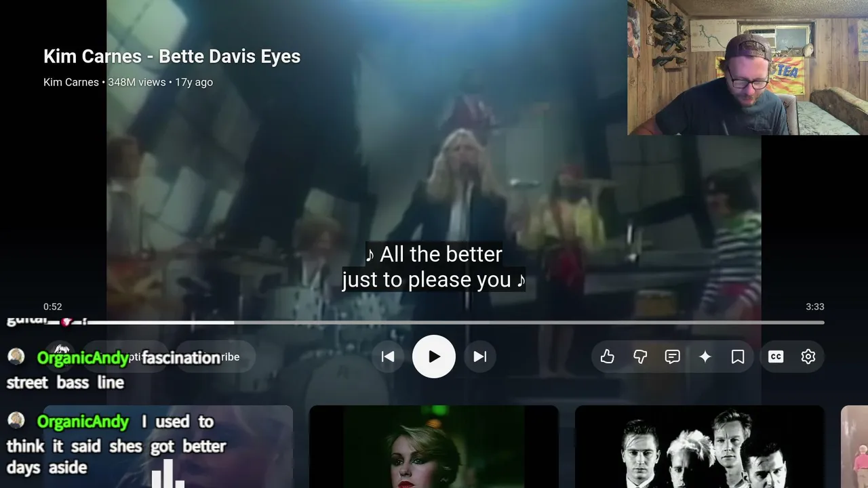
Task: Skip back with the previous track button
Action: (388, 357)
